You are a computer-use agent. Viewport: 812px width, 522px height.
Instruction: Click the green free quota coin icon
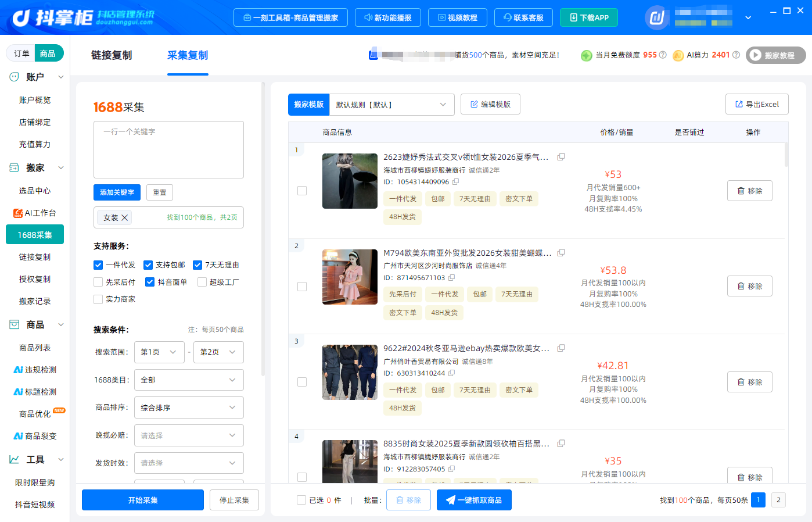tap(587, 55)
